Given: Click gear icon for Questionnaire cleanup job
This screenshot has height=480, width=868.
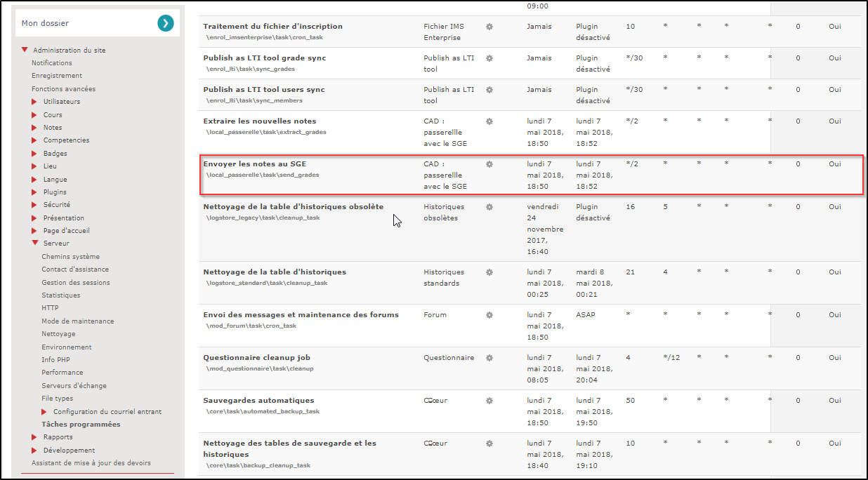Looking at the screenshot, I should (x=489, y=358).
